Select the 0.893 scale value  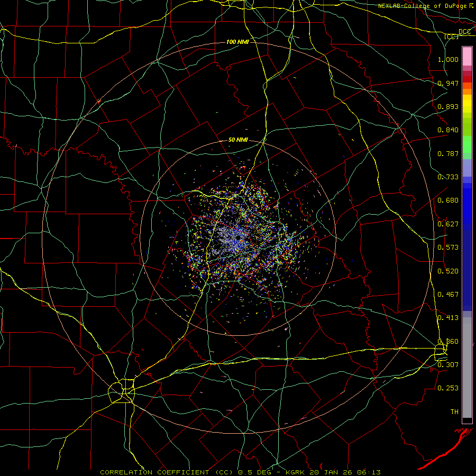pos(448,106)
